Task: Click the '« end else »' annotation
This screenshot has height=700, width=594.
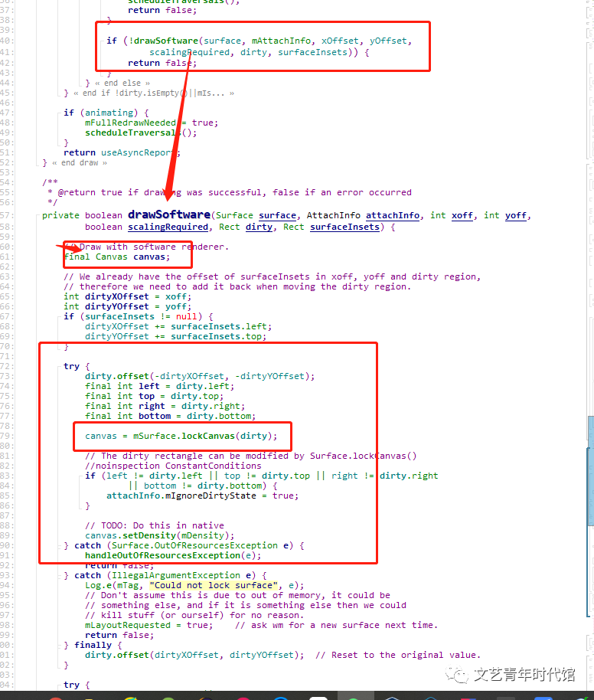Action: tap(122, 83)
